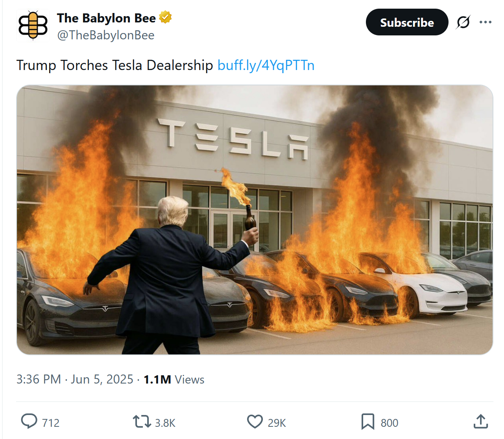Image resolution: width=504 pixels, height=439 pixels.
Task: Click the gold verified badge
Action: (165, 18)
